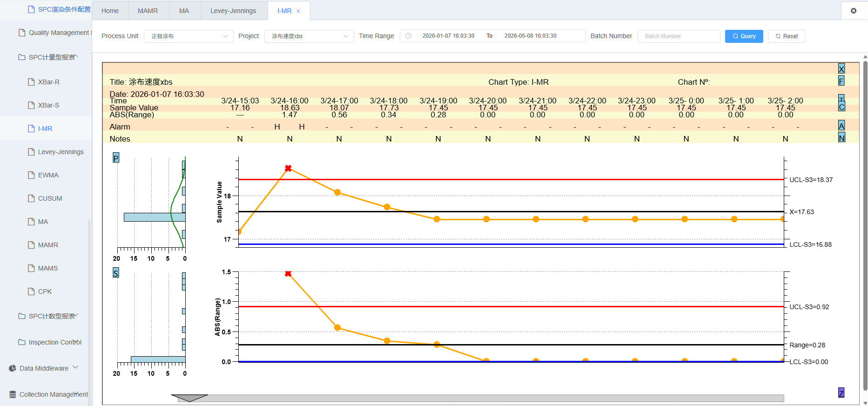Screen dimensions: 868x406
Task: Open I-MR report in the sidebar
Action: (47, 129)
